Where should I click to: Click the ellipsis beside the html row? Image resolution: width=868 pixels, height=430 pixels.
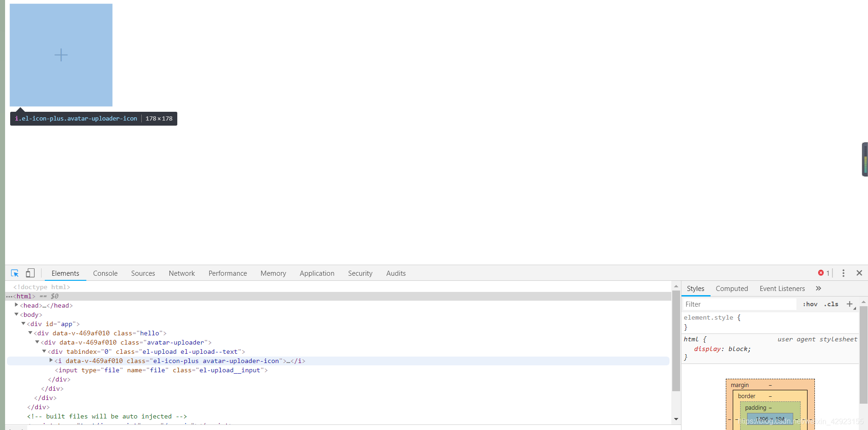(9, 297)
